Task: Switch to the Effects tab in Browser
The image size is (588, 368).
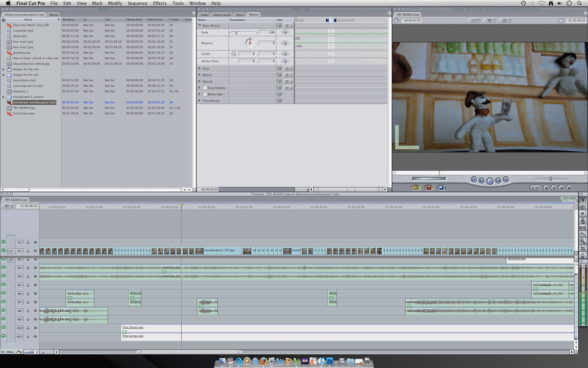Action: pyautogui.click(x=54, y=15)
